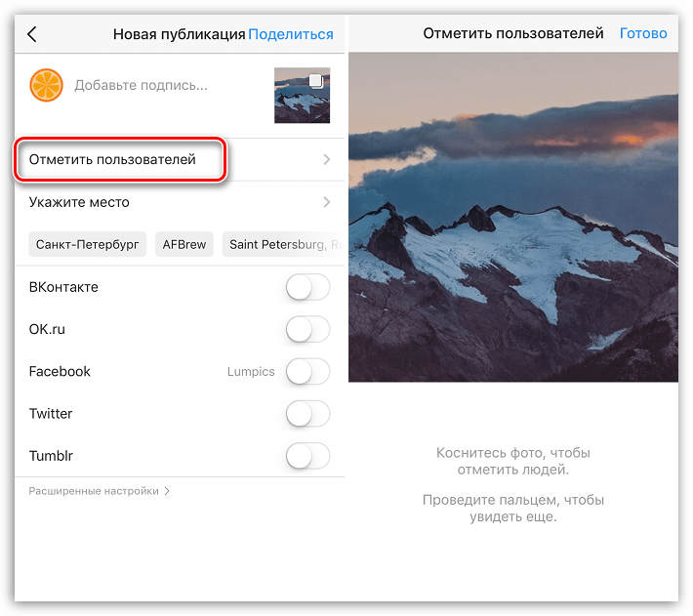Open Укажите место row
Viewport: 693px width, 616px height.
tap(180, 202)
